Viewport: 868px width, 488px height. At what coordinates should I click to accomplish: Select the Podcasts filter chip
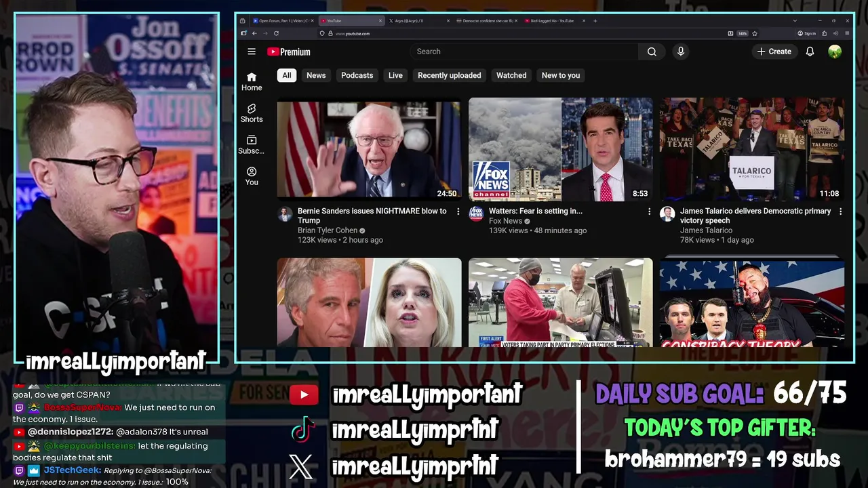click(357, 75)
